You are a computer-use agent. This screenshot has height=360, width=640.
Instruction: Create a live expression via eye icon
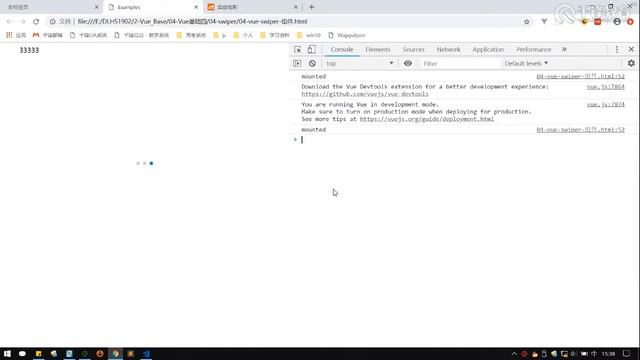point(408,63)
